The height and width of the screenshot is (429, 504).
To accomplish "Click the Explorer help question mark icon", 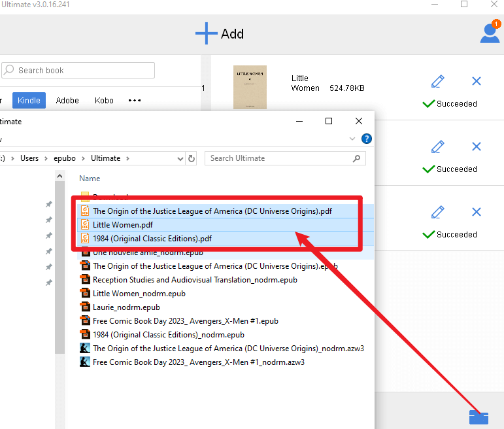I will pos(367,139).
